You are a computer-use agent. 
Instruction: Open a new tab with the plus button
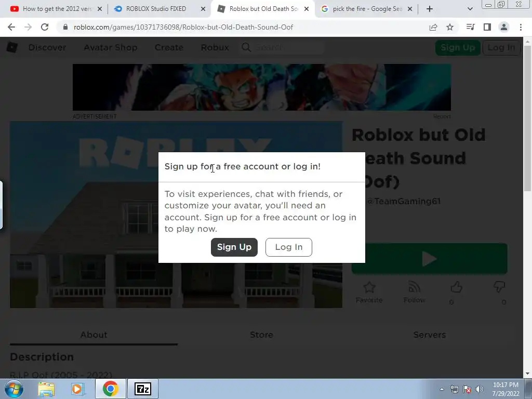[x=430, y=9]
